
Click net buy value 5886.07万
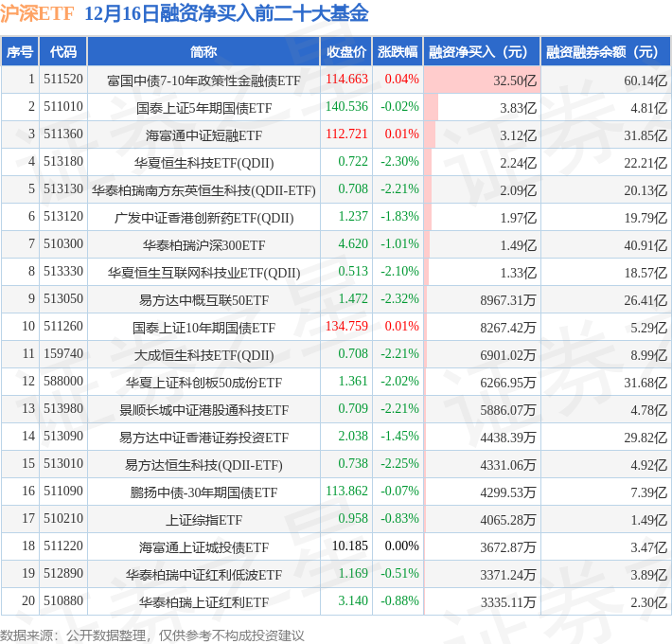pyautogui.click(x=508, y=410)
